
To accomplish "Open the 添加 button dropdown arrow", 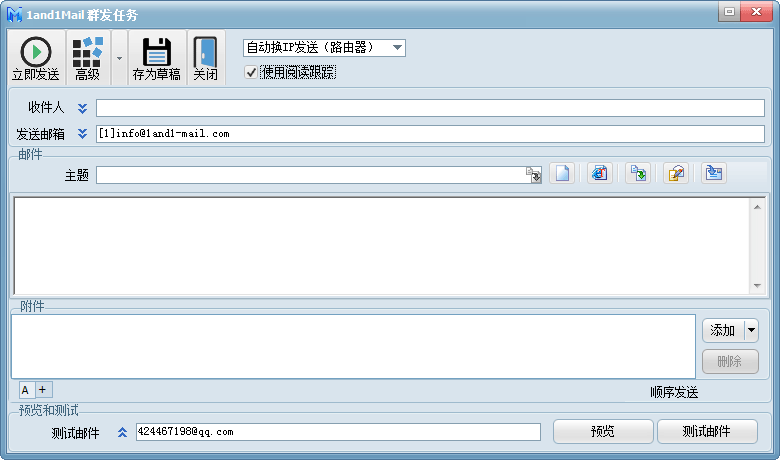I will click(751, 331).
